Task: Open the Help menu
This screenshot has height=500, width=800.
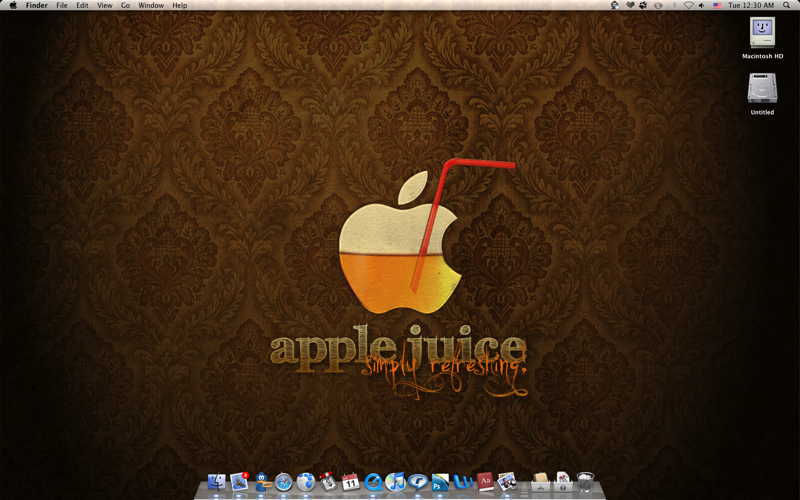Action: click(180, 5)
